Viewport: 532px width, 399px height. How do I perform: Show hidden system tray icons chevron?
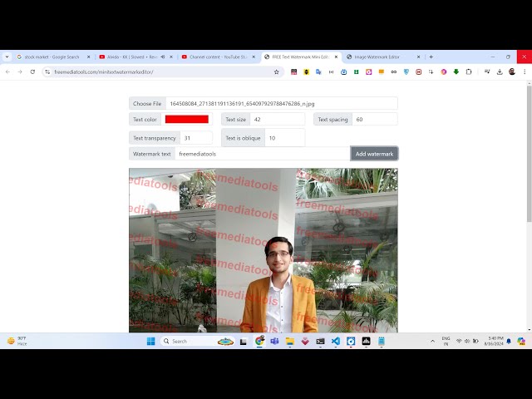432,341
